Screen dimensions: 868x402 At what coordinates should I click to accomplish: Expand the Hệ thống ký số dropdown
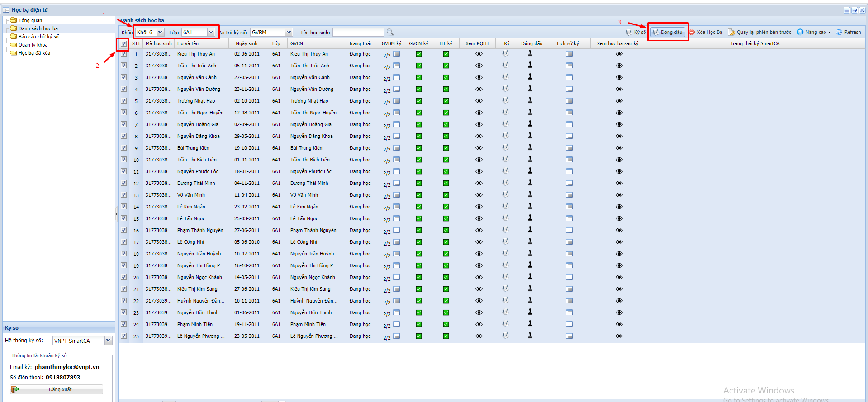[108, 341]
